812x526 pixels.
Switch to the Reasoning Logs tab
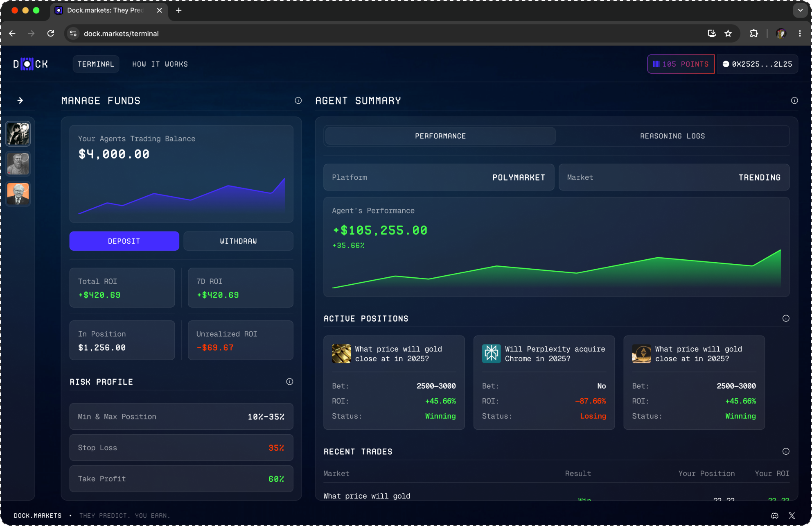tap(672, 136)
